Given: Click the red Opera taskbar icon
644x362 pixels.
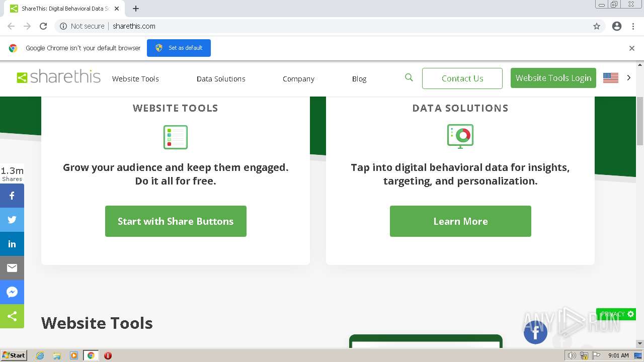Looking at the screenshot, I should (x=108, y=355).
